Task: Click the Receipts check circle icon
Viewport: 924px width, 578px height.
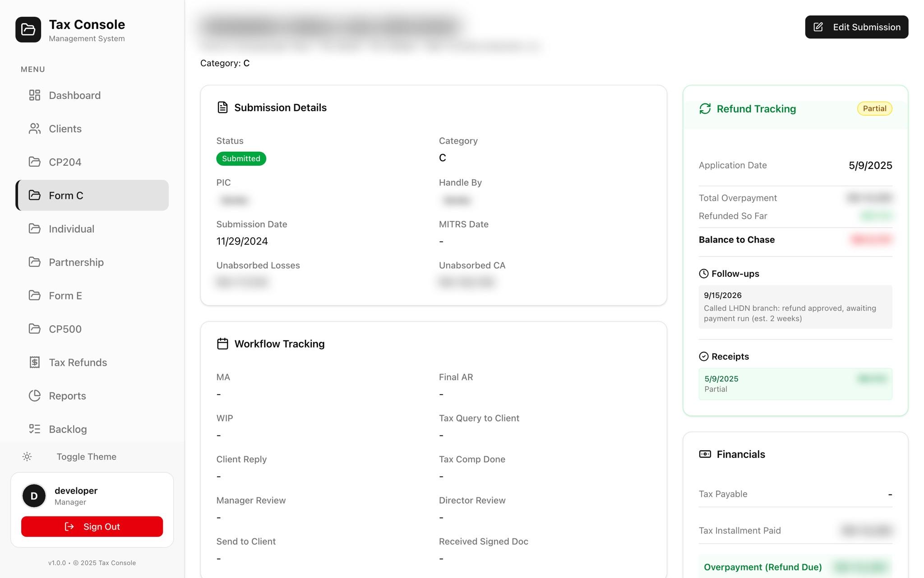Action: [703, 357]
